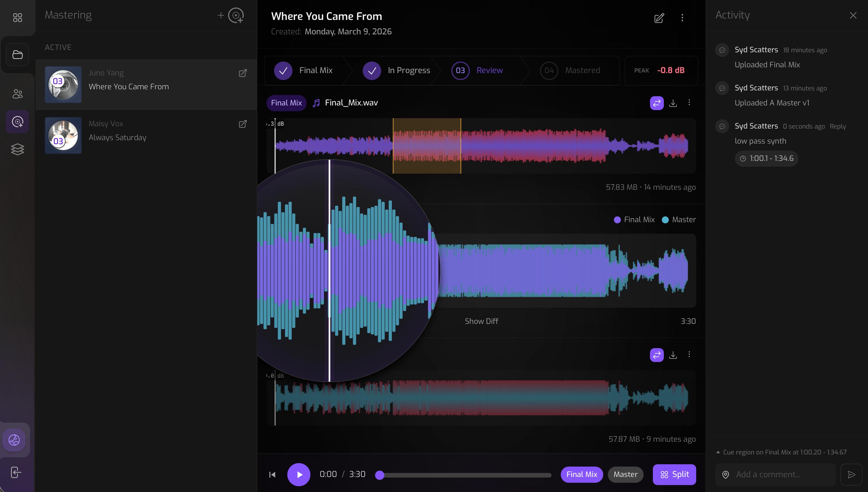This screenshot has width=868, height=492.
Task: Open the dashboard grid icon in sidebar
Action: click(x=17, y=17)
